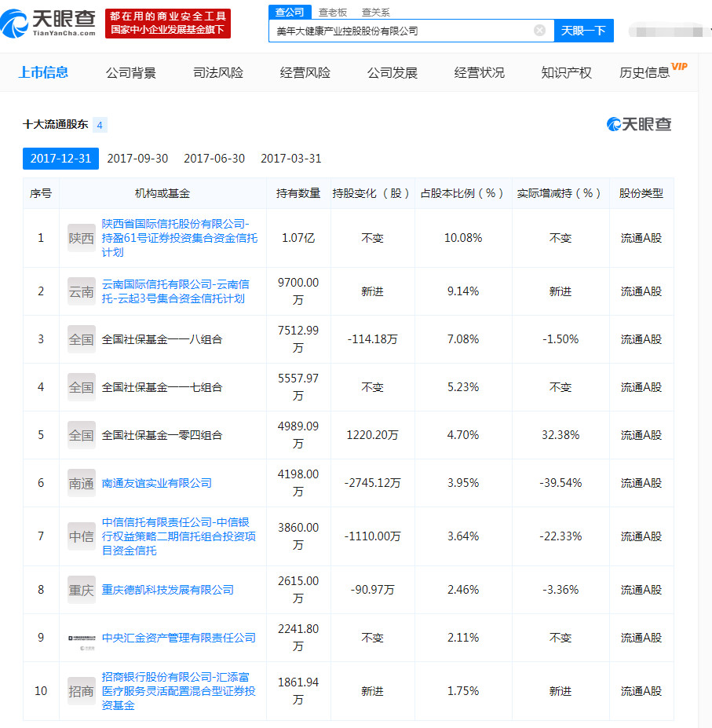Select the 2017-12-31 report date
712x728 pixels.
pyautogui.click(x=60, y=159)
